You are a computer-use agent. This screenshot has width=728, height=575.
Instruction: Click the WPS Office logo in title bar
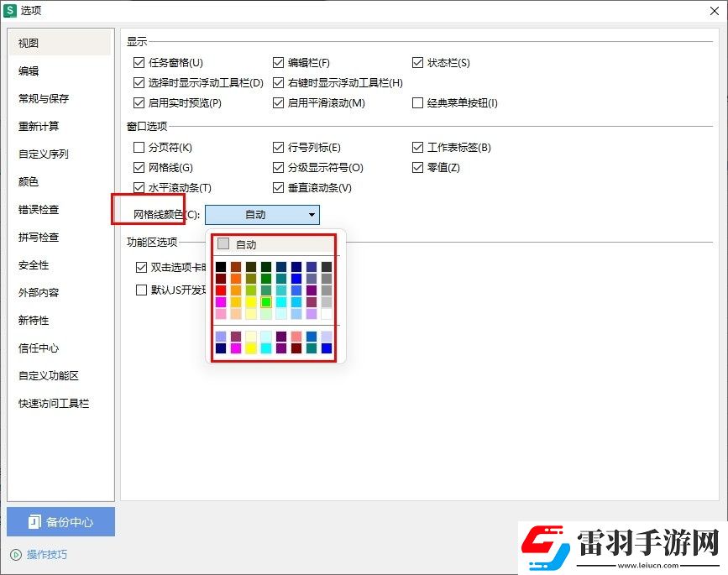(x=12, y=11)
